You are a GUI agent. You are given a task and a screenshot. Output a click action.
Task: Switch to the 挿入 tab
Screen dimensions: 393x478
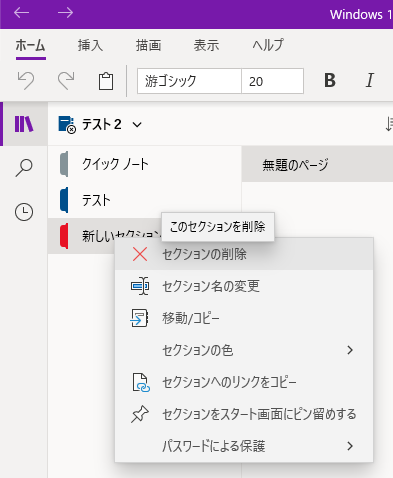pyautogui.click(x=90, y=45)
